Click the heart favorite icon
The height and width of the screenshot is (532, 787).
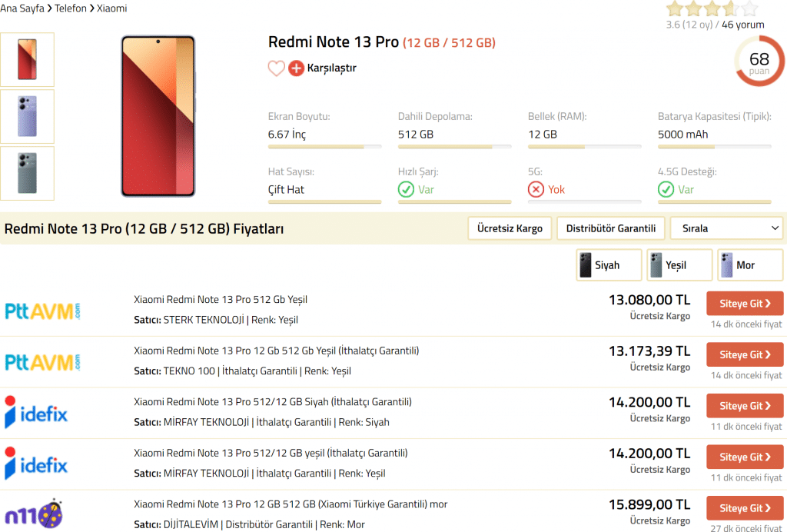276,68
